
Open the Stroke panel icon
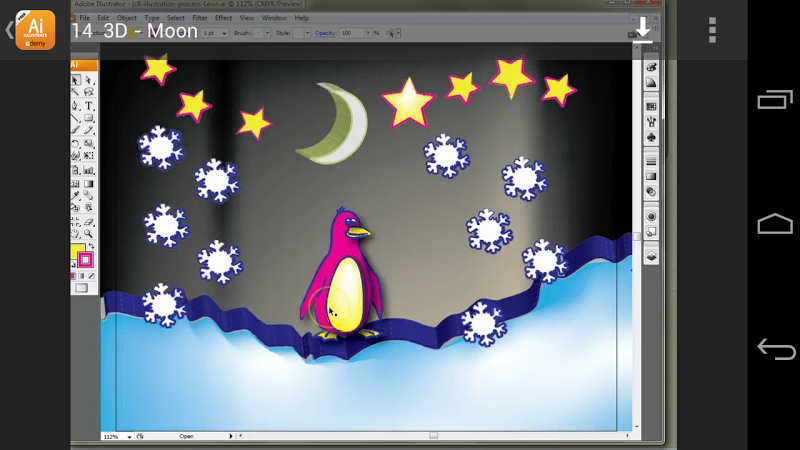pos(651,161)
